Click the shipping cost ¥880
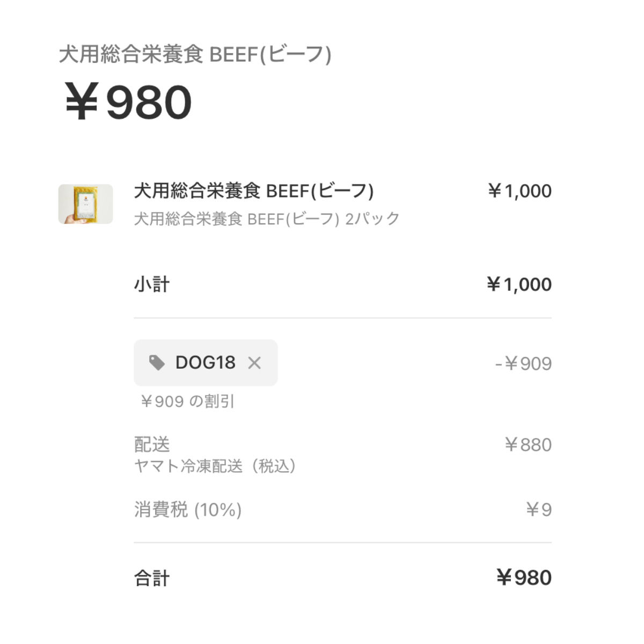644x644 pixels. [x=528, y=445]
